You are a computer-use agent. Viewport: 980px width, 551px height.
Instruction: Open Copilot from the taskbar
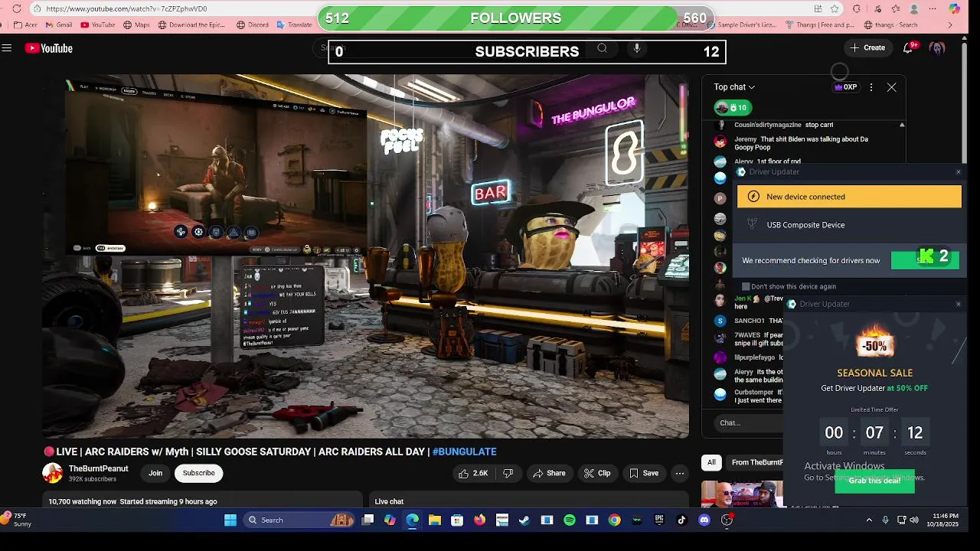coord(390,520)
